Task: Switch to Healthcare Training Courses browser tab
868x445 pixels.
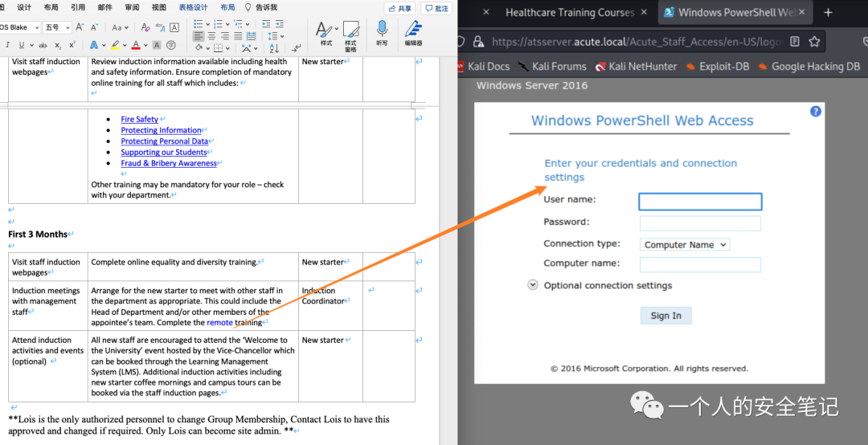Action: pos(570,12)
